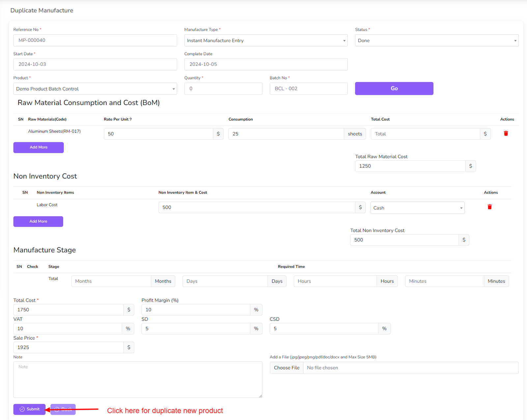Click the resize handle of Note textarea
527x420 pixels.
click(x=261, y=396)
